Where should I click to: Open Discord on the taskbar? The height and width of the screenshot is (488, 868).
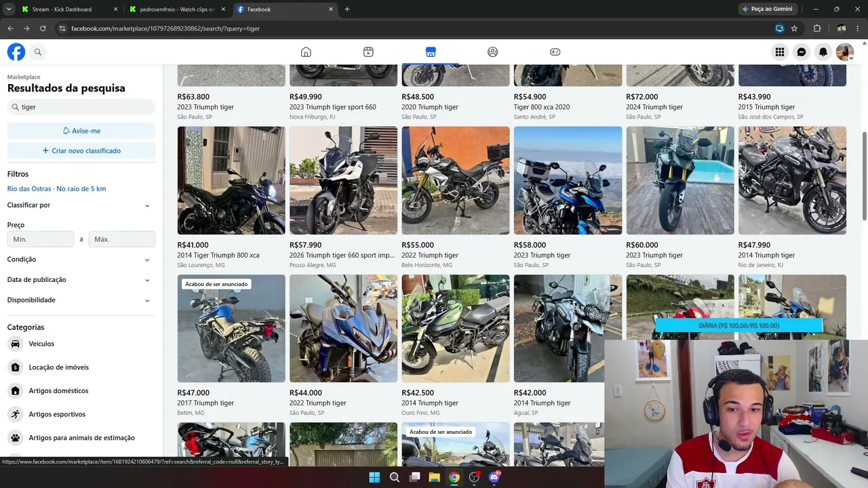494,477
